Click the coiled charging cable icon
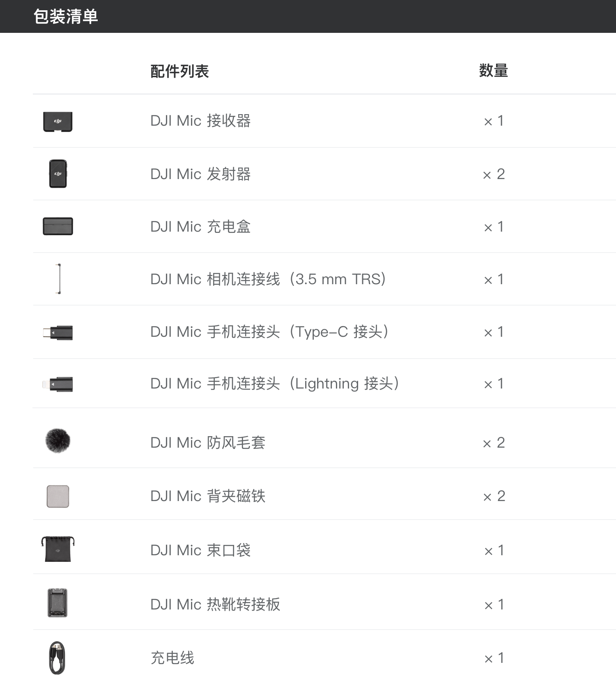The image size is (616, 699). pos(57,658)
